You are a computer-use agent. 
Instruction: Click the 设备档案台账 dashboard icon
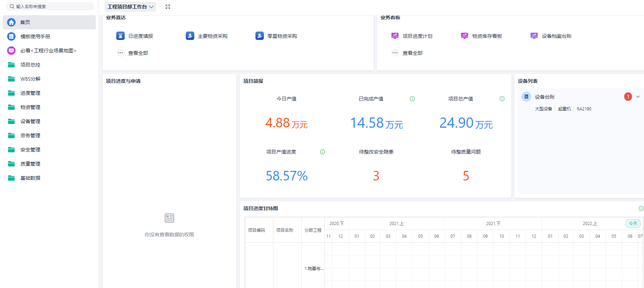click(534, 36)
